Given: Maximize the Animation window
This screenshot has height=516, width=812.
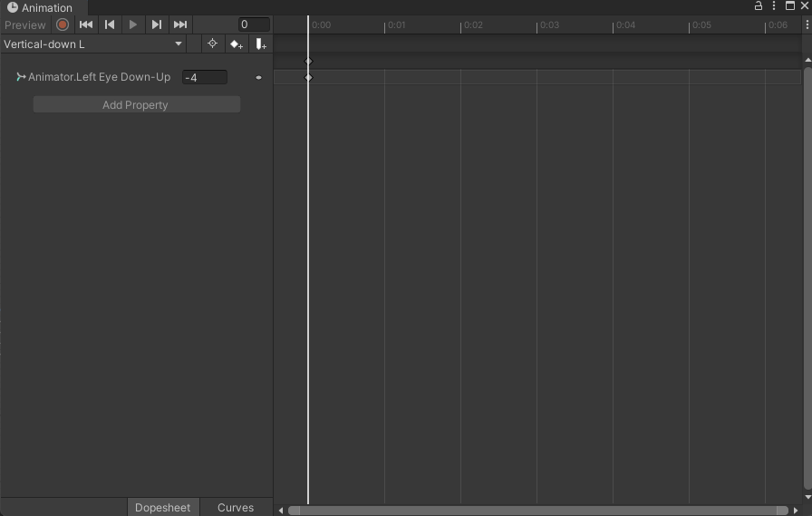Looking at the screenshot, I should [789, 5].
